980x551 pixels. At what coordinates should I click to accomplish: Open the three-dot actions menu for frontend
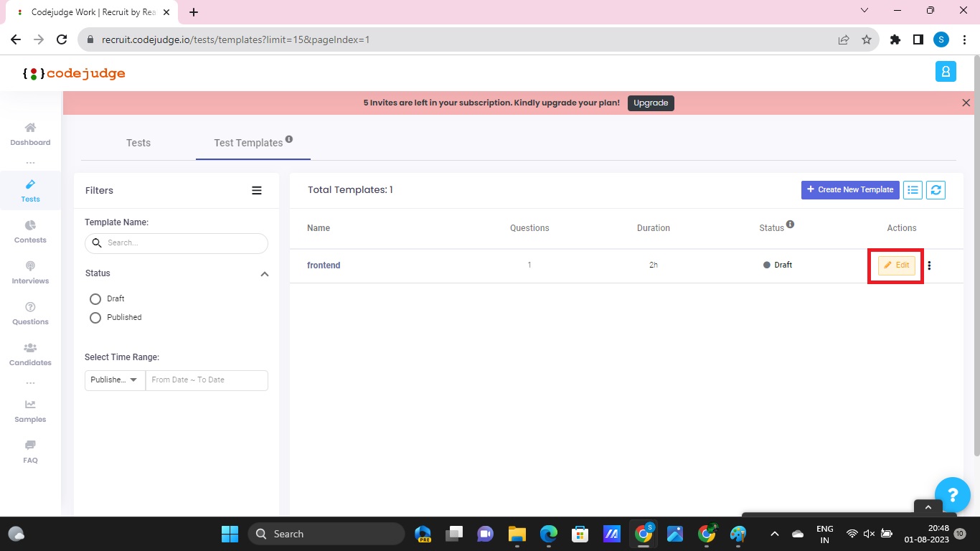(x=929, y=265)
